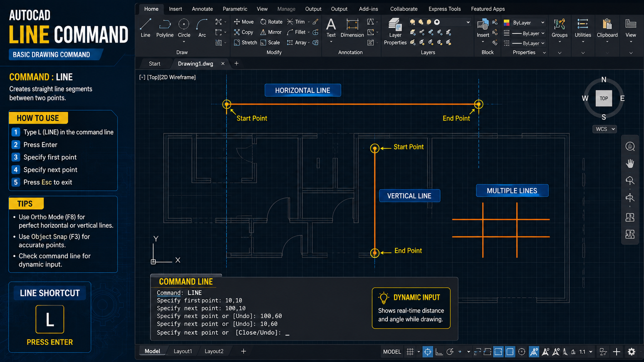Screen dimensions: 644x362
Task: Activate the Rotate command
Action: pos(271,22)
